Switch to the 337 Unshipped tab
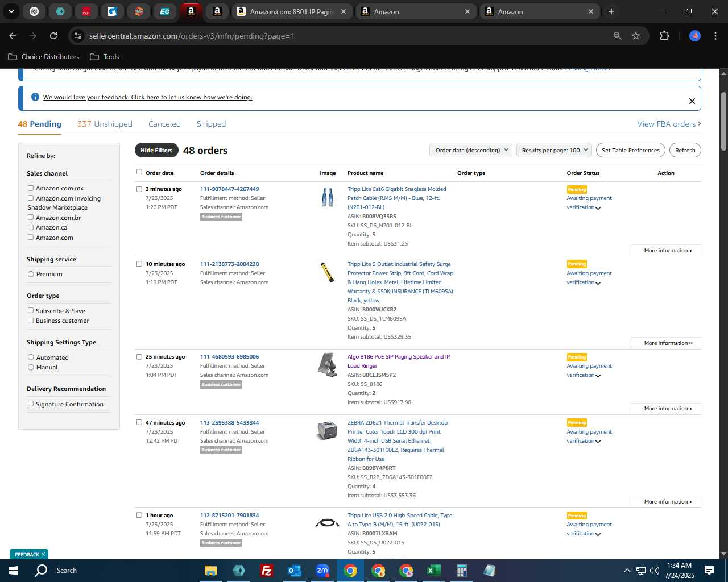 pyautogui.click(x=105, y=124)
